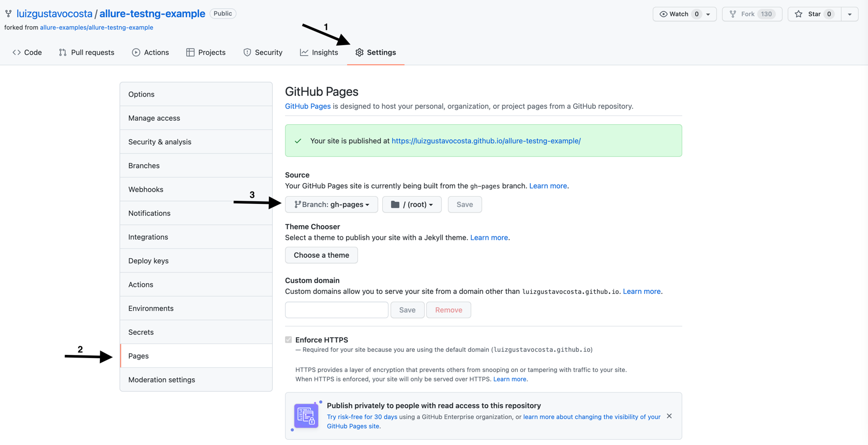Click the Projects table icon

tap(190, 52)
